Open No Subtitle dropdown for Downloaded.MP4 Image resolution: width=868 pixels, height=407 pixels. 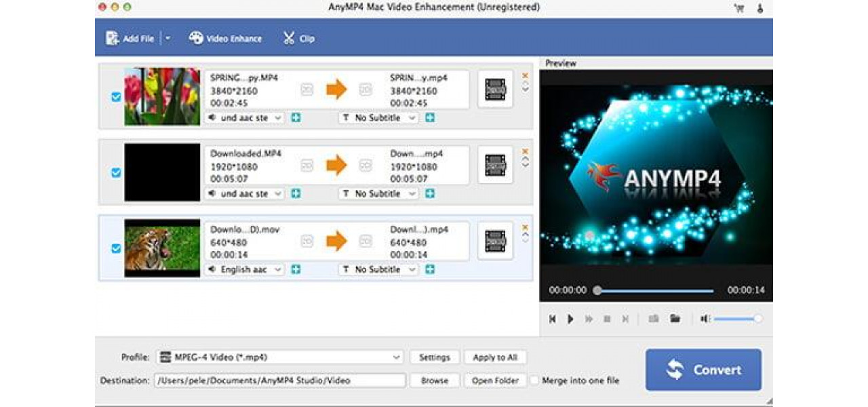point(378,194)
